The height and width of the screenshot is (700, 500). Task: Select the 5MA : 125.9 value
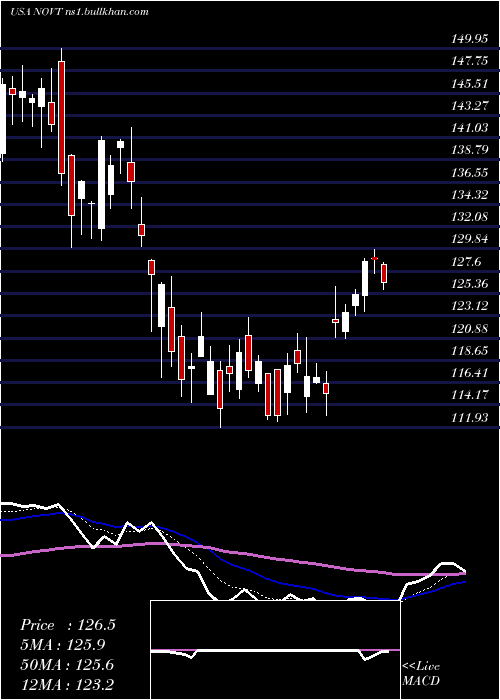(x=63, y=645)
